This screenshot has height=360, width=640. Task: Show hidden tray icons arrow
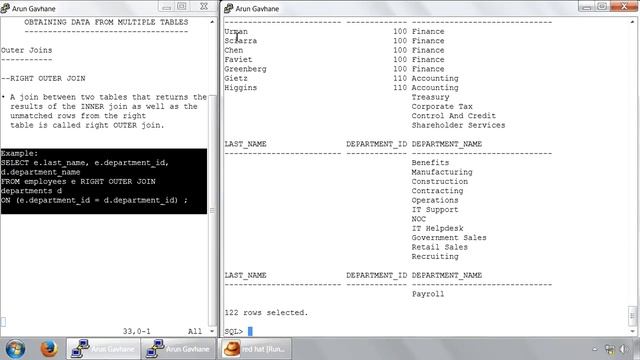tap(595, 349)
